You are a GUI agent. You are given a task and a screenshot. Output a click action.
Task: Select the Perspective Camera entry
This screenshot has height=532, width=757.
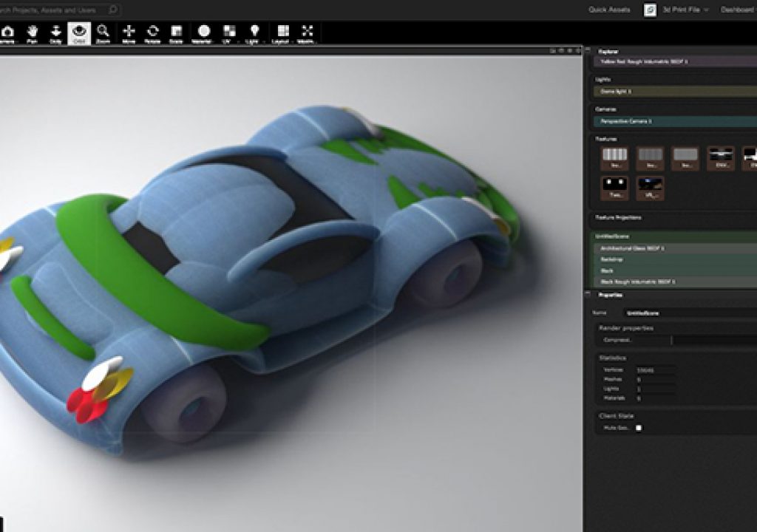click(675, 121)
